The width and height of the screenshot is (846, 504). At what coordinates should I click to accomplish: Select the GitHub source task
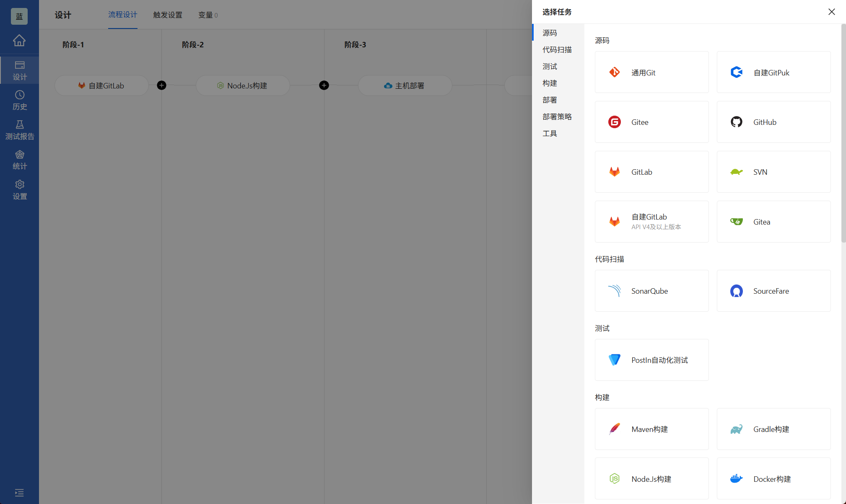tap(773, 122)
